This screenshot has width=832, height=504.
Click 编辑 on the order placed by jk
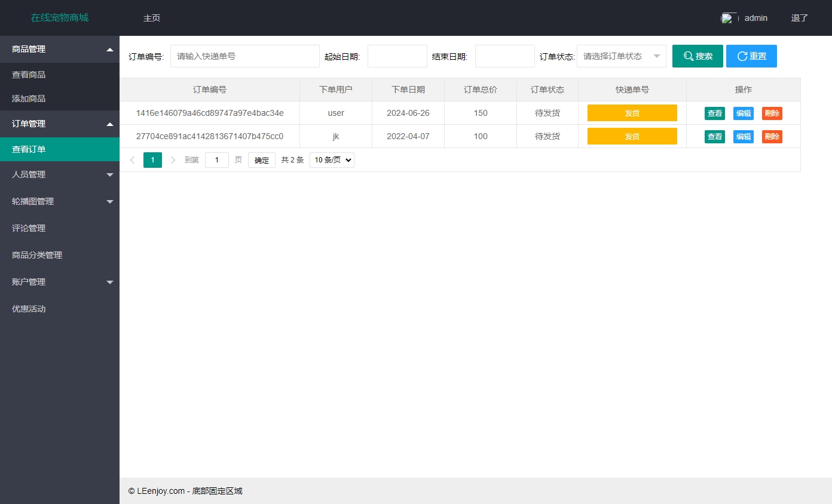point(743,136)
